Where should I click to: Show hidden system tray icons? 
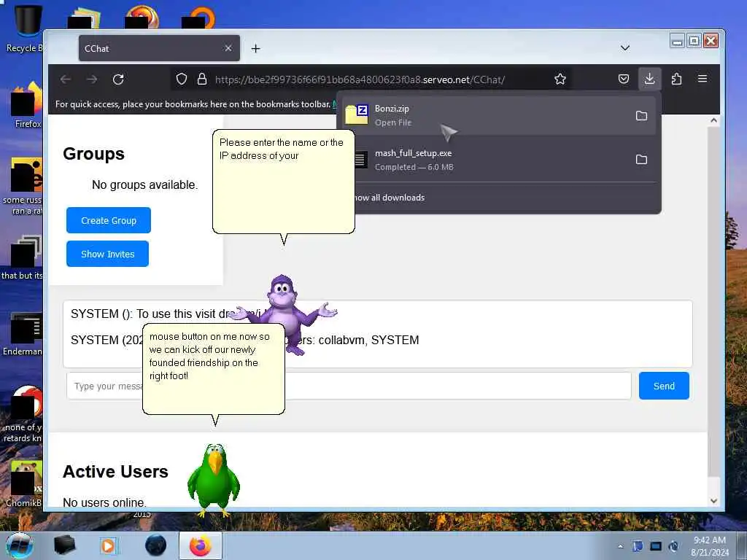click(x=620, y=546)
